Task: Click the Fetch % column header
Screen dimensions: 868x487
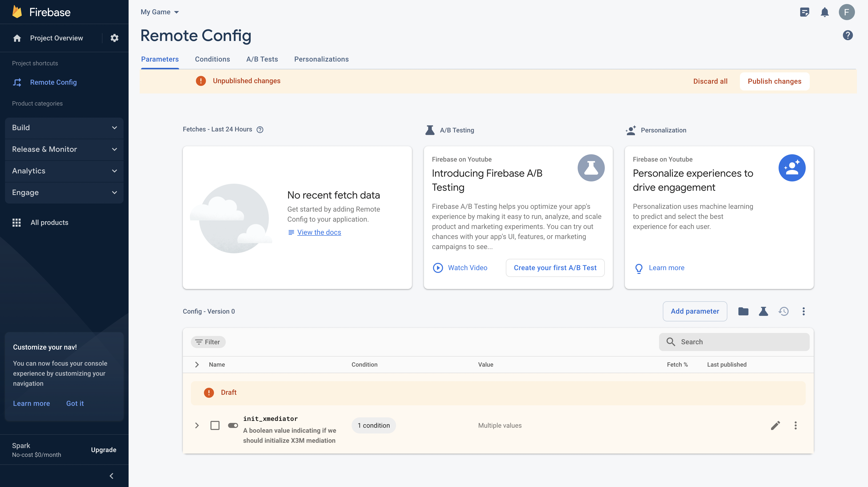Action: tap(677, 365)
